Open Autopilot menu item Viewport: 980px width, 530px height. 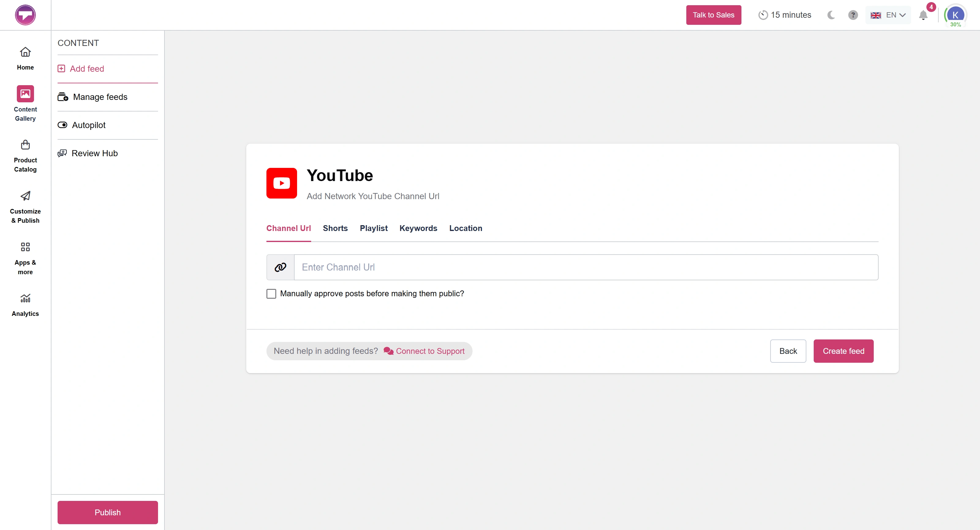coord(108,125)
